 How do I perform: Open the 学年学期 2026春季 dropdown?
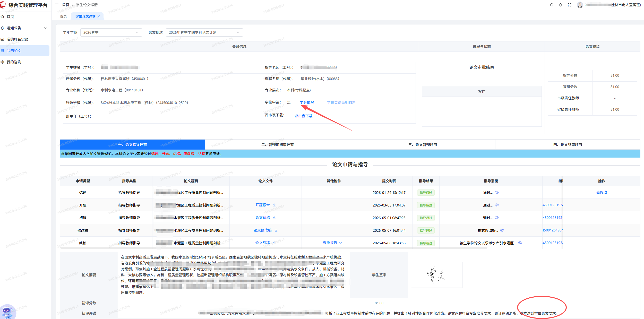(111, 32)
